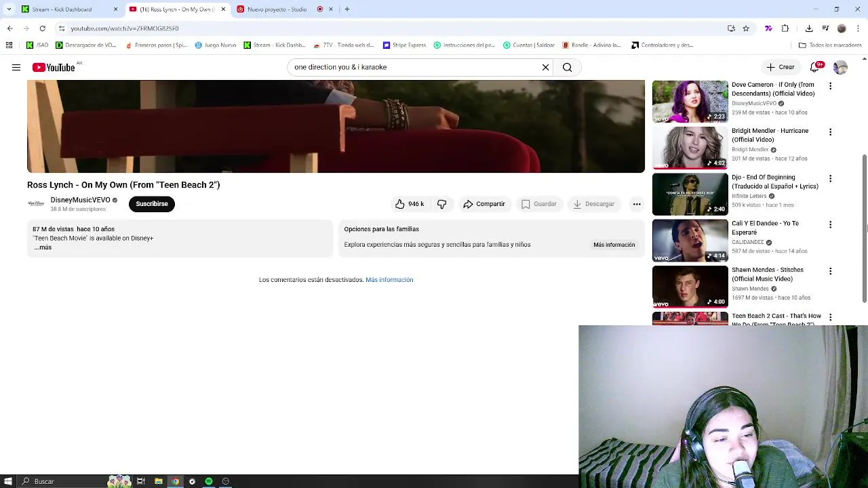Open options for Cali Y El Dandee video
868x488 pixels.
(830, 224)
